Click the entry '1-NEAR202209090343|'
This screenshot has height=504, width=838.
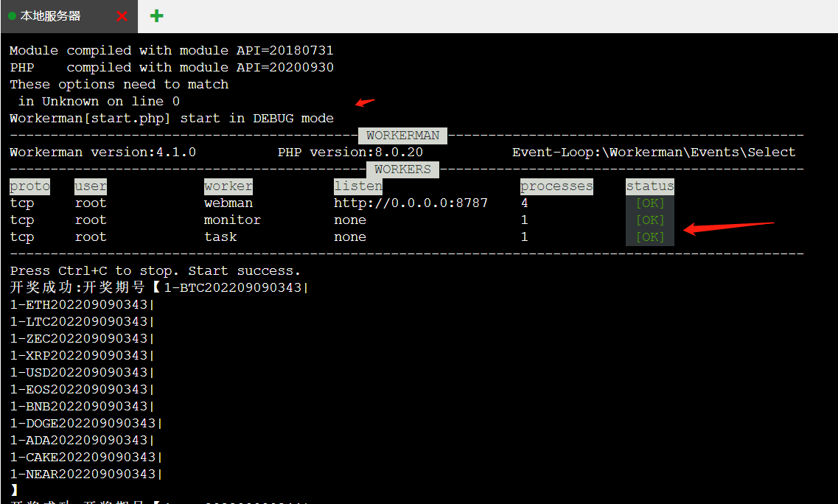coord(86,475)
